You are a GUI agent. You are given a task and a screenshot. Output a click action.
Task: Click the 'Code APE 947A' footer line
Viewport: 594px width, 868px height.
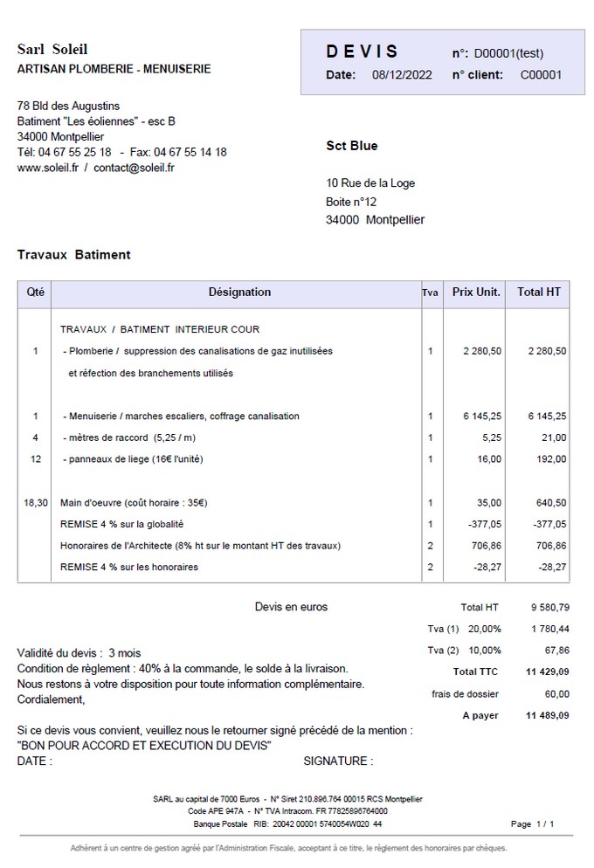(287, 811)
